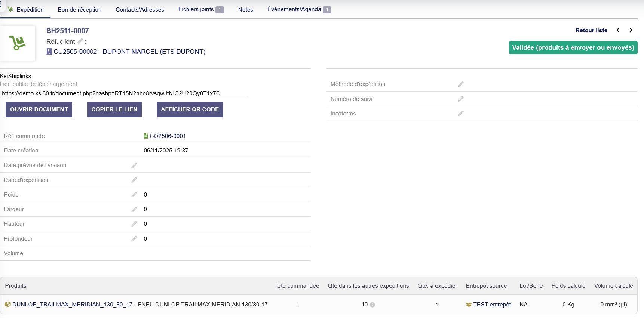Edit Méthode d'expédition pencil icon
The width and height of the screenshot is (644, 318).
coord(461,84)
